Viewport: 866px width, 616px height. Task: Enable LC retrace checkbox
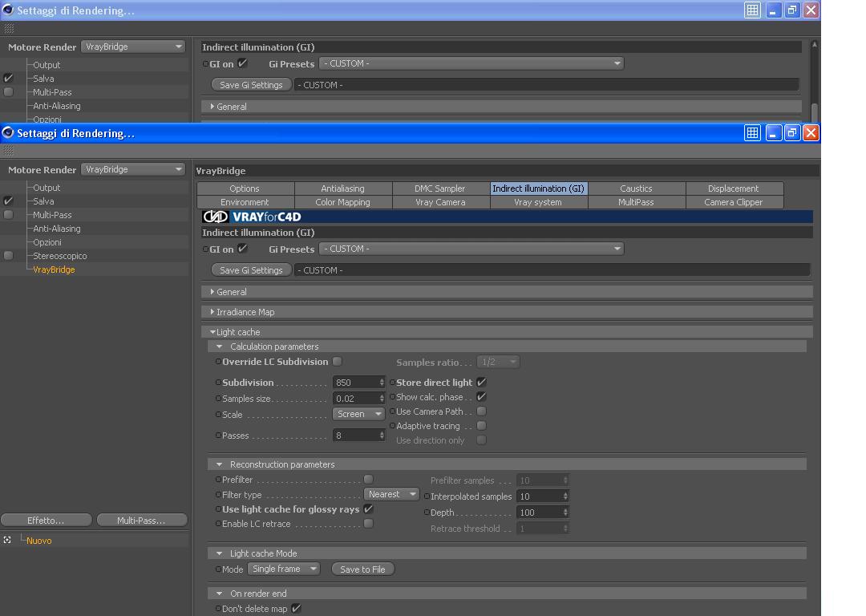point(368,523)
